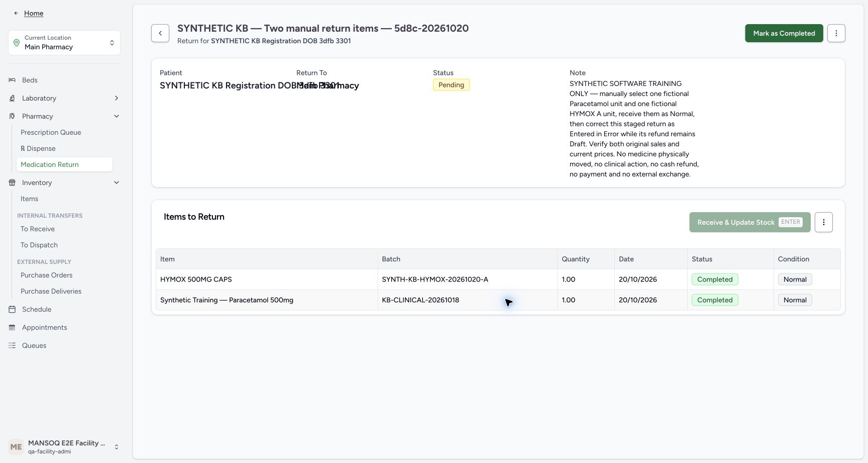Open Inventory Items page
868x463 pixels.
pyautogui.click(x=29, y=199)
